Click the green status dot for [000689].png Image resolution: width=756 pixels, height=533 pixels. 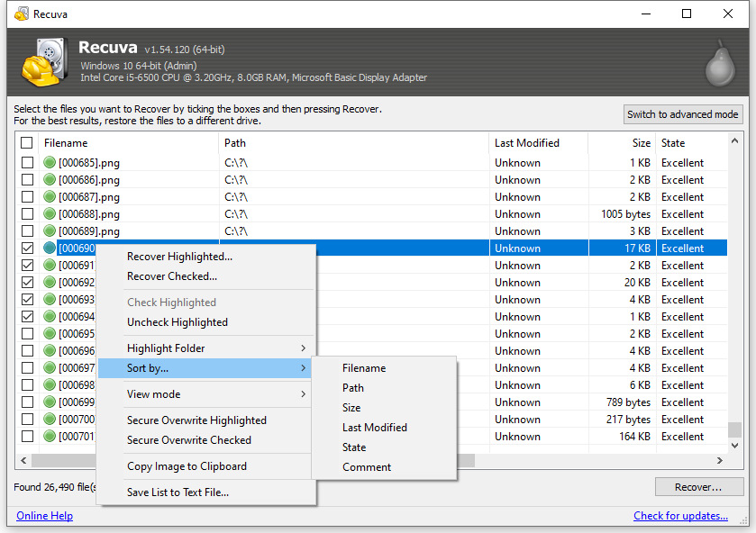click(50, 231)
